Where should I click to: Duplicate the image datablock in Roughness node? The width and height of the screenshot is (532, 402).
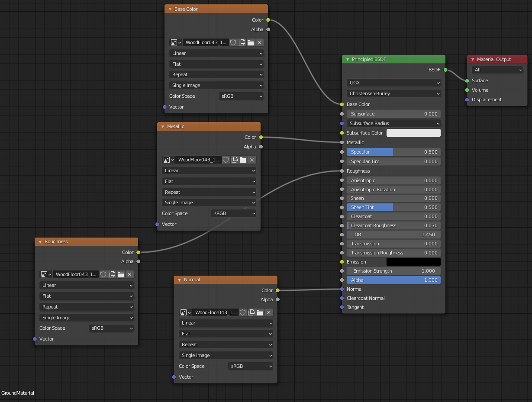tap(112, 274)
